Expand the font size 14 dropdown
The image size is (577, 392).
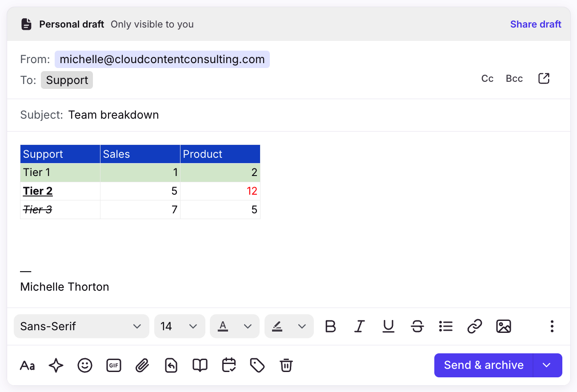[x=180, y=326]
